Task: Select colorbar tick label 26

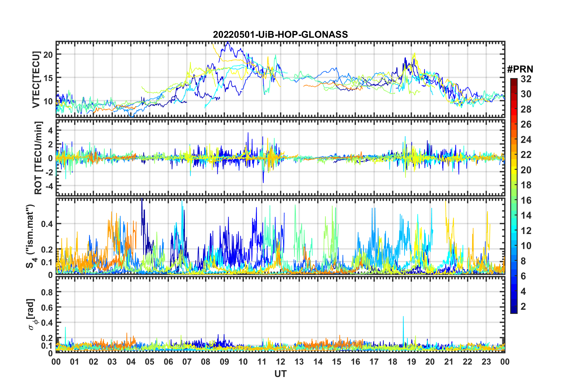Action: coord(526,124)
